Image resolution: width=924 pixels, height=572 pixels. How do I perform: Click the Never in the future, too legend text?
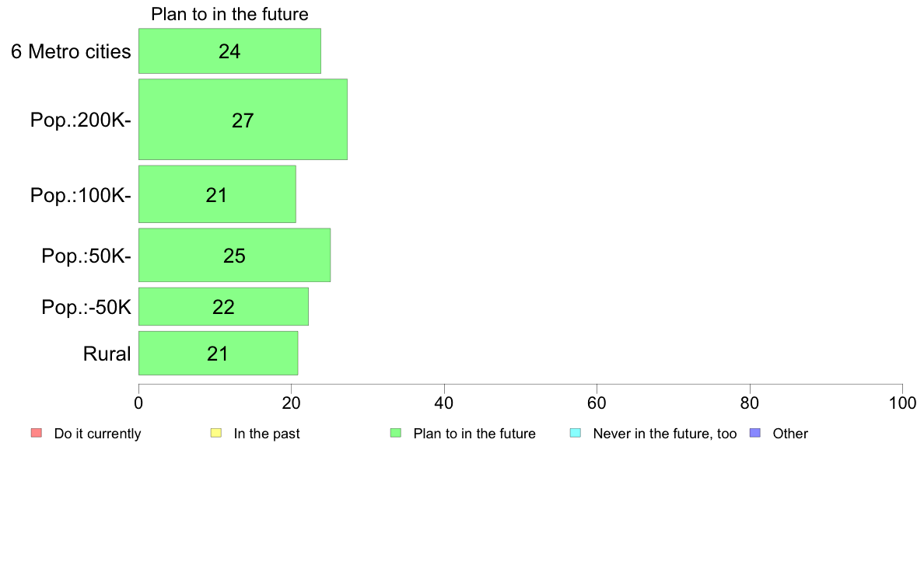pos(665,434)
